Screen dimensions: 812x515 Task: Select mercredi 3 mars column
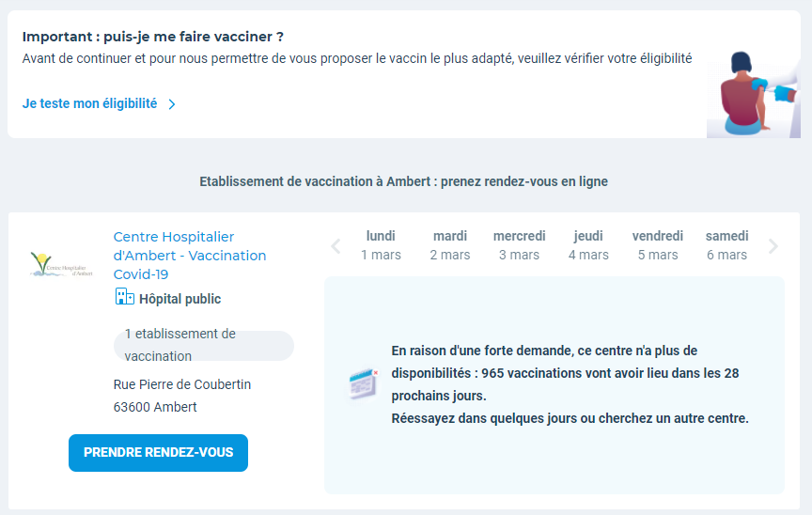(519, 245)
